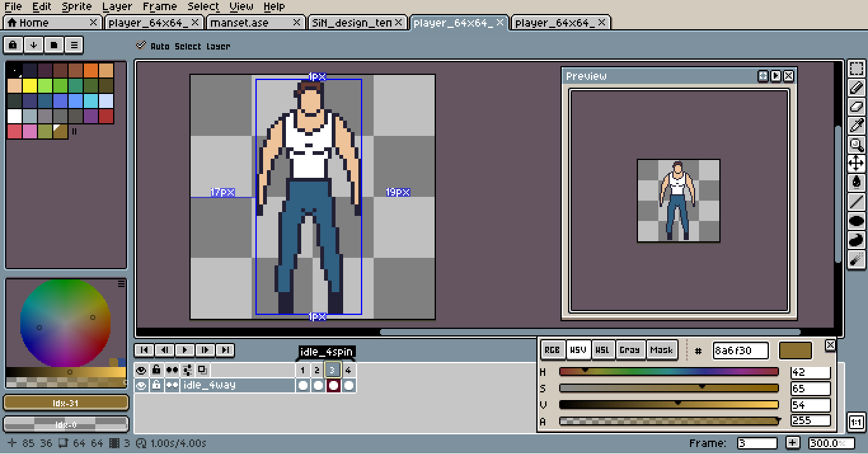The height and width of the screenshot is (454, 868).
Task: Pick the Eyedropper tool
Action: [857, 126]
